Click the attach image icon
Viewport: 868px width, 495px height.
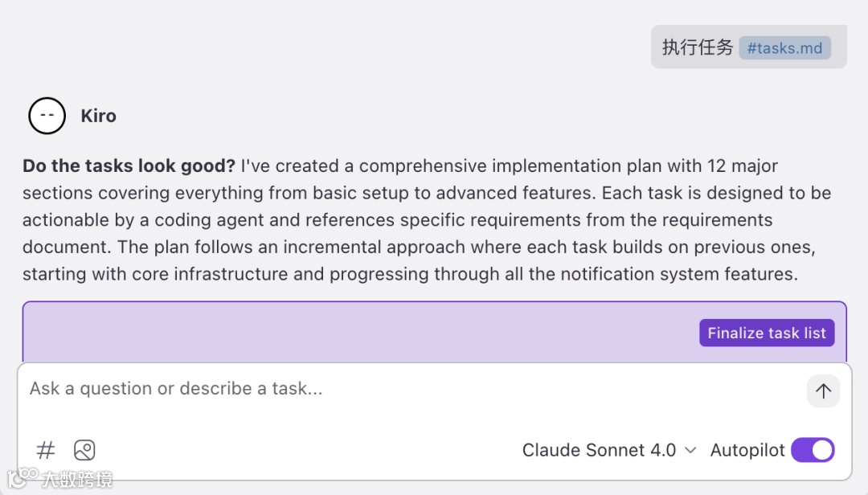pos(84,450)
